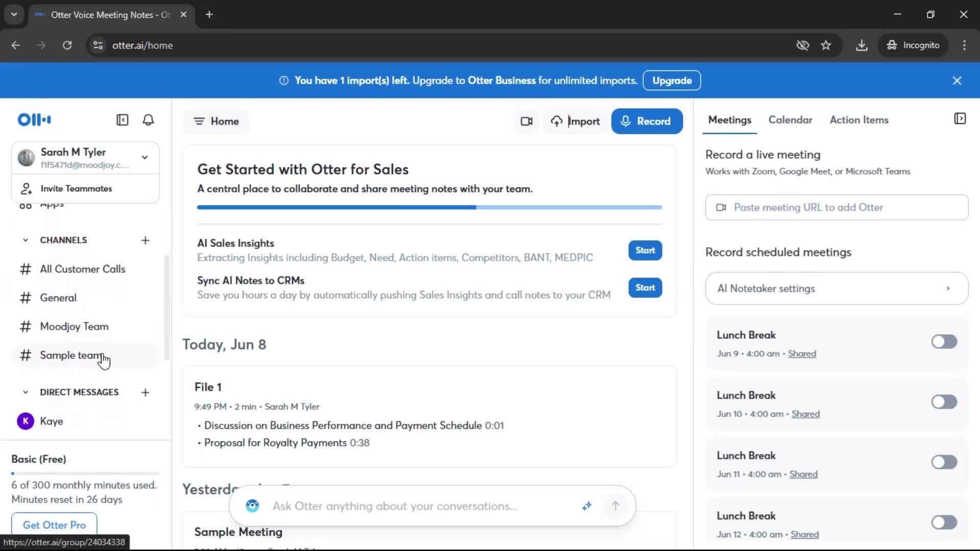Send the Otter chat message arrow
Screen dimensions: 980x551
pos(616,506)
